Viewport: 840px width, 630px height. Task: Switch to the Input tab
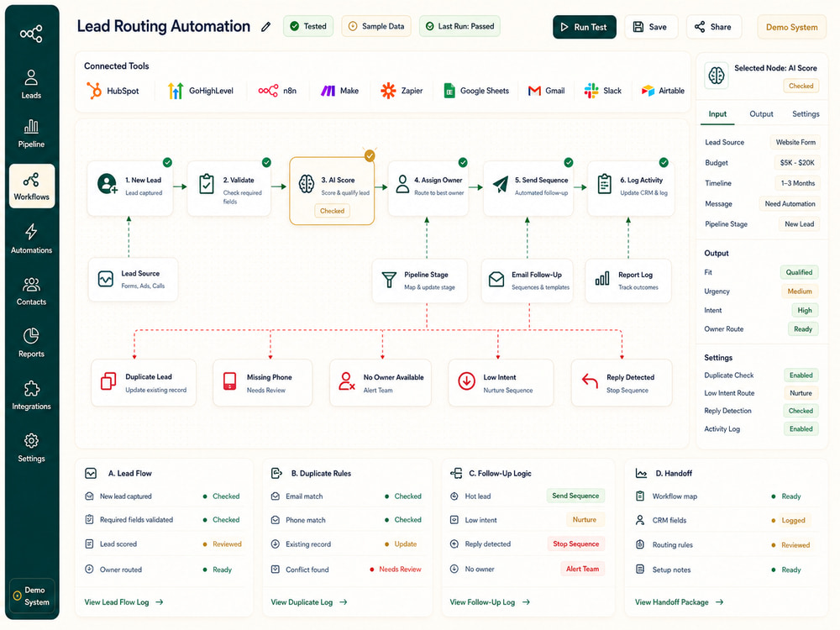717,114
